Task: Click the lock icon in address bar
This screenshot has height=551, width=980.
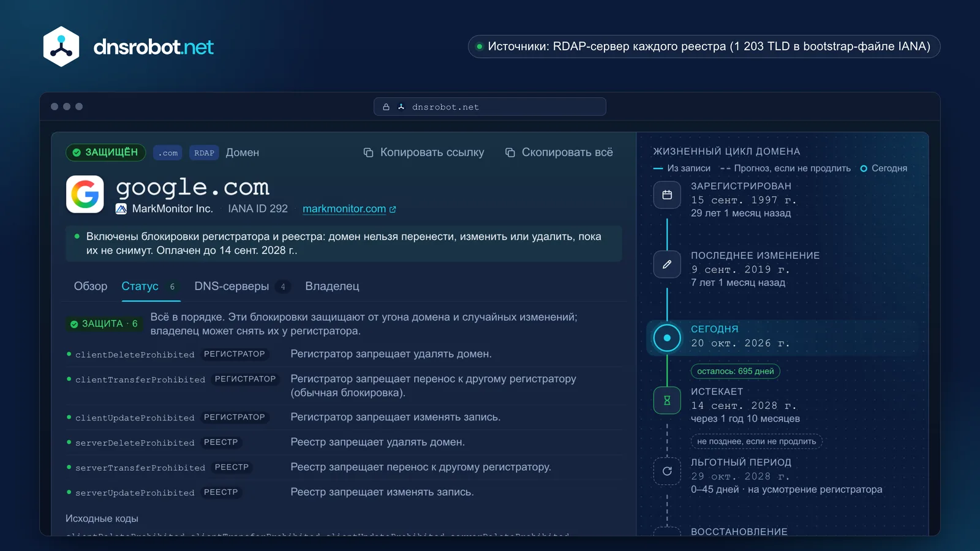Action: point(386,107)
